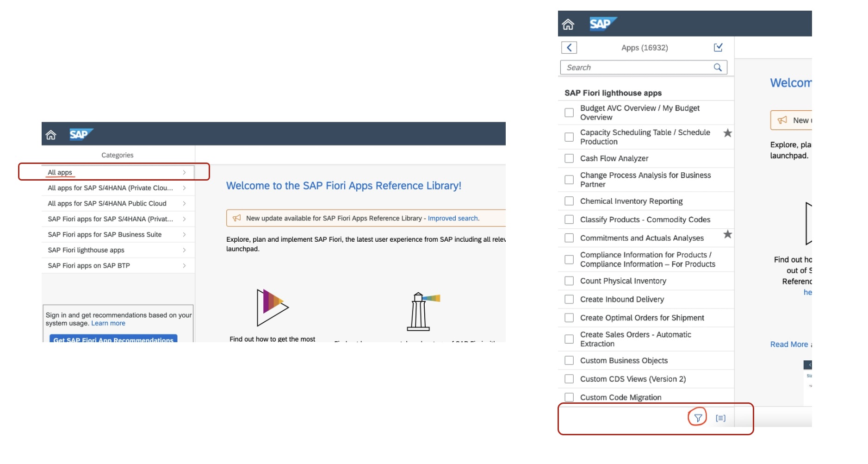Check Count Physical Inventory checkbox
Screen dimensions: 868x464
click(569, 281)
